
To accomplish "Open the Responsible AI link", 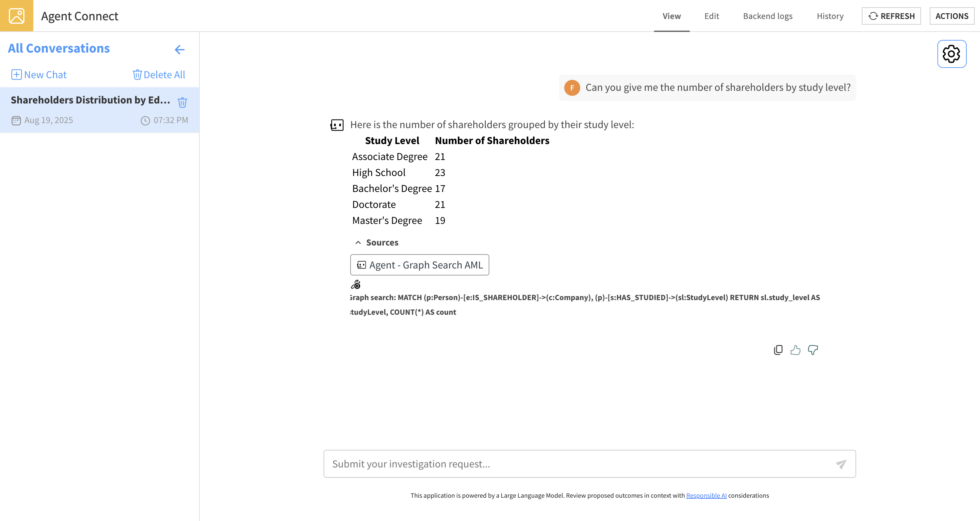I will pyautogui.click(x=706, y=495).
